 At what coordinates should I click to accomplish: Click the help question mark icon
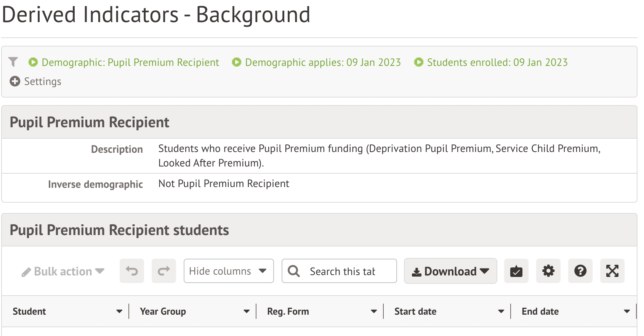(580, 271)
